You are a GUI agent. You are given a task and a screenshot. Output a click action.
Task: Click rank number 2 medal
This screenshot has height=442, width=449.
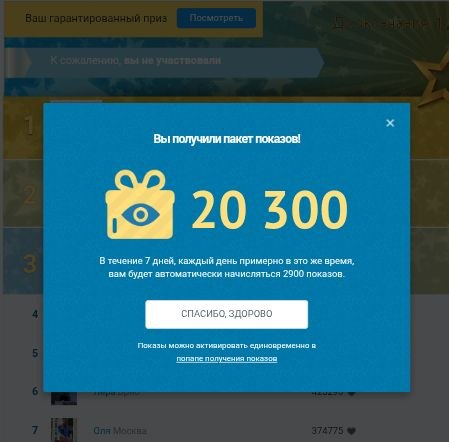coord(29,195)
